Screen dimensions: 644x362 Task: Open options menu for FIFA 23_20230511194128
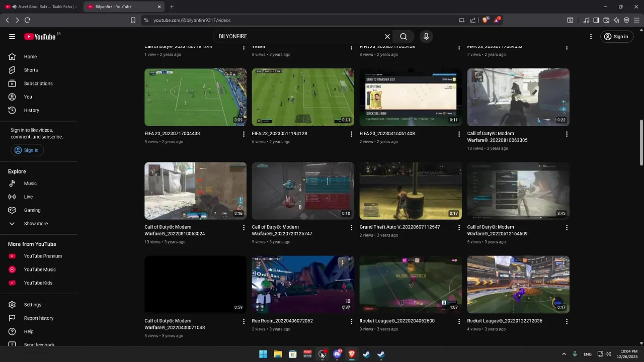(x=352, y=134)
